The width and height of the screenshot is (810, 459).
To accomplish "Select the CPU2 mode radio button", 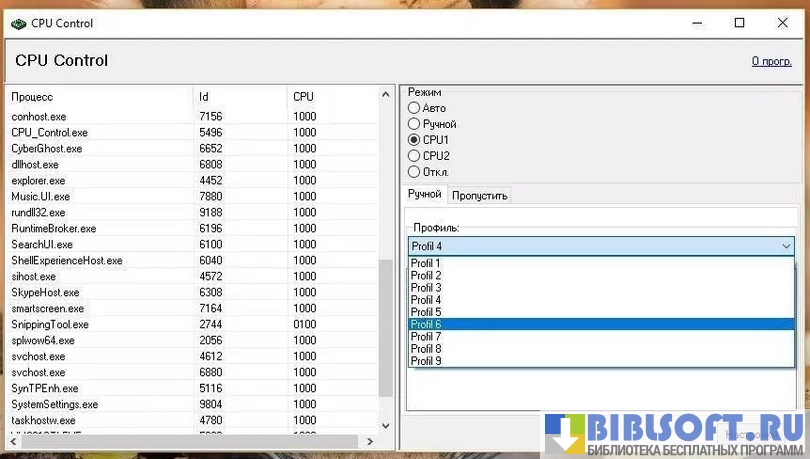I will (x=414, y=156).
